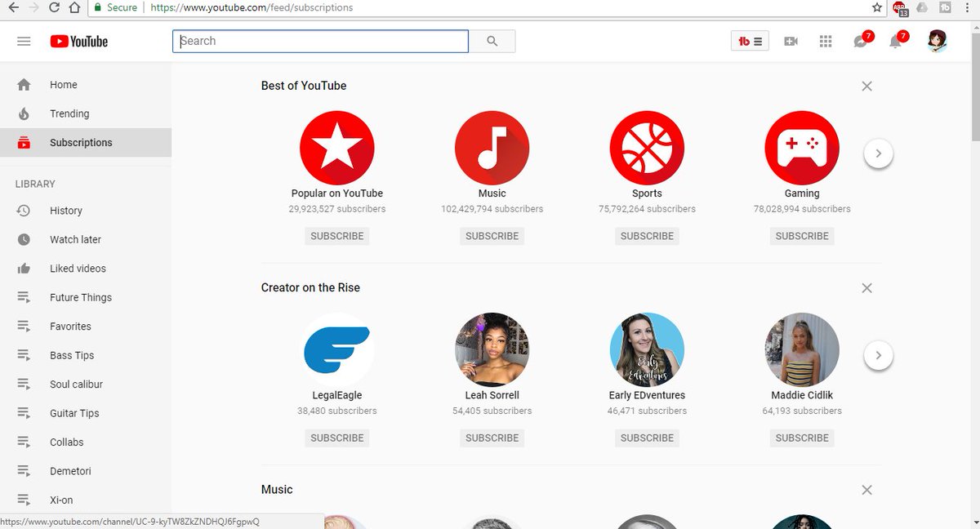Screen dimensions: 980x529
Task: Subscribe to the Music channel
Action: tap(492, 236)
